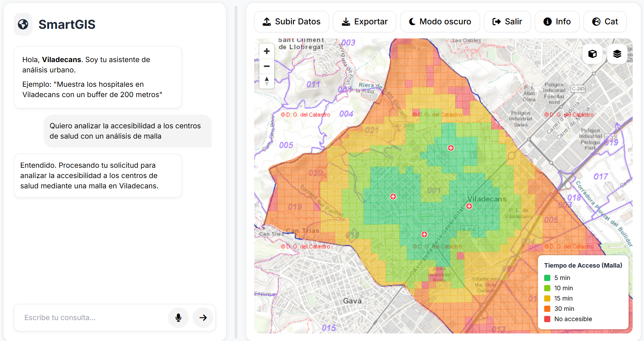Open the map layers panel
This screenshot has height=341, width=644.
[x=617, y=54]
